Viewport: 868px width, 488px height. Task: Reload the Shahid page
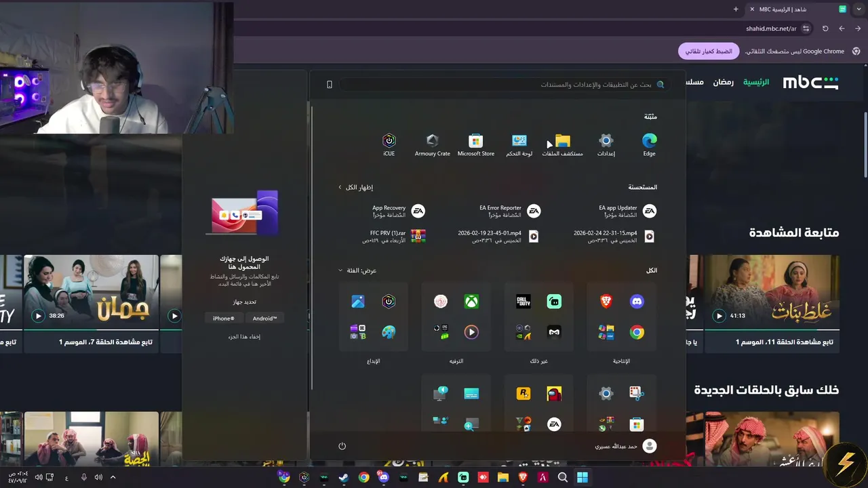[x=825, y=28]
